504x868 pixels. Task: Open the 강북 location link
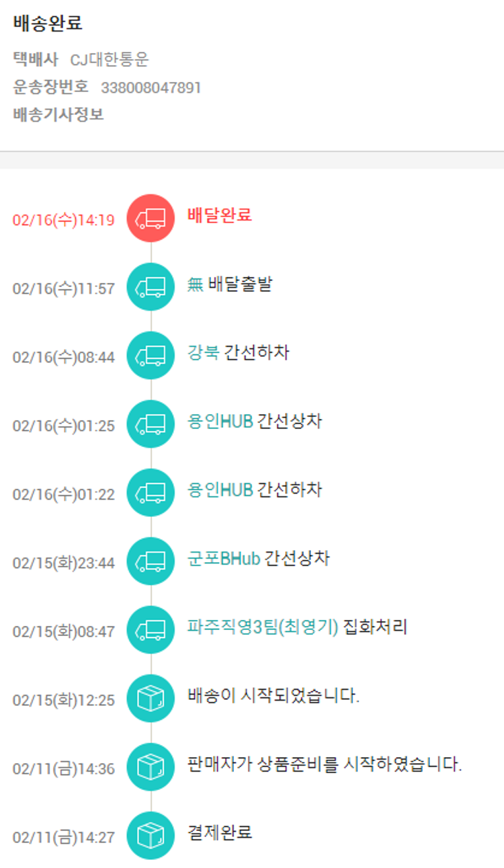tap(204, 352)
